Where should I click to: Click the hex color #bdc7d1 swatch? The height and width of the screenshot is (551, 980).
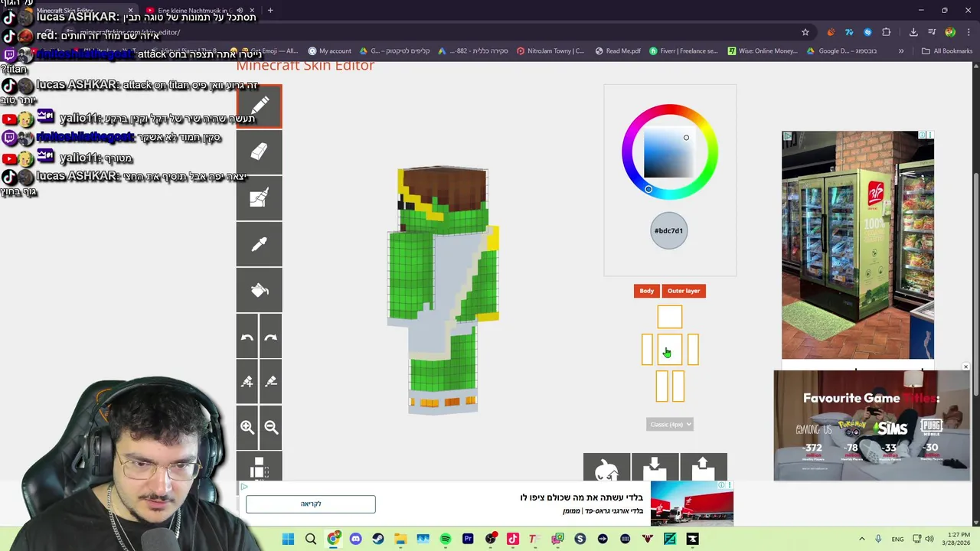[x=669, y=230]
